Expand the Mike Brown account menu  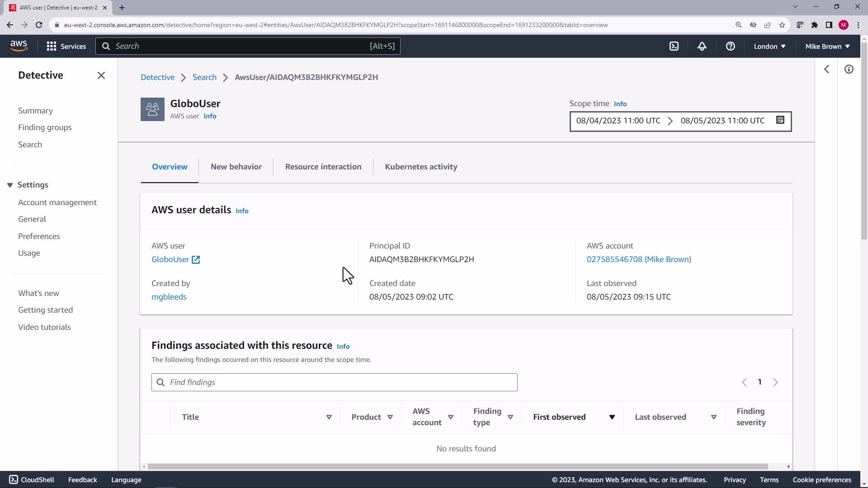tap(827, 46)
